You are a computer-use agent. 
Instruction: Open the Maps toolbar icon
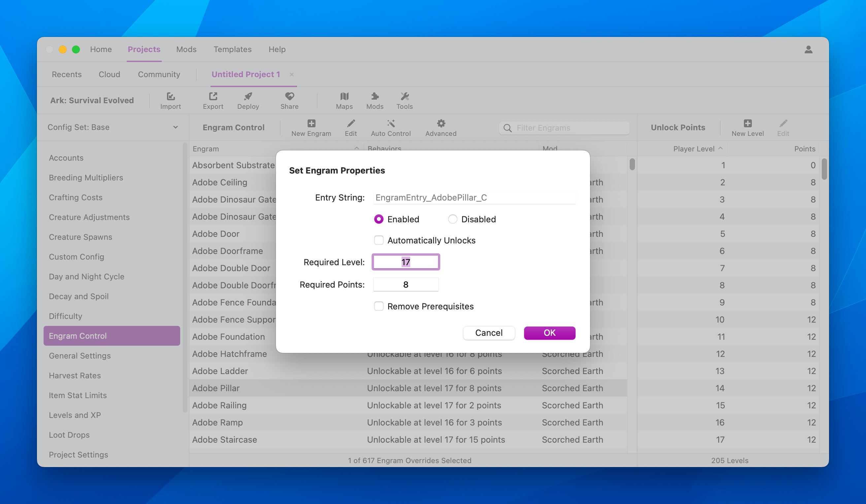[x=344, y=97]
